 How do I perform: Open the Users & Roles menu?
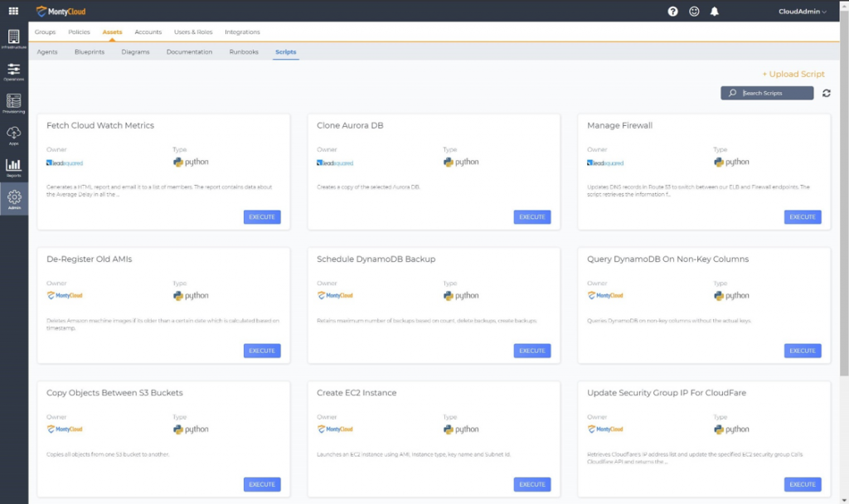[x=193, y=32]
